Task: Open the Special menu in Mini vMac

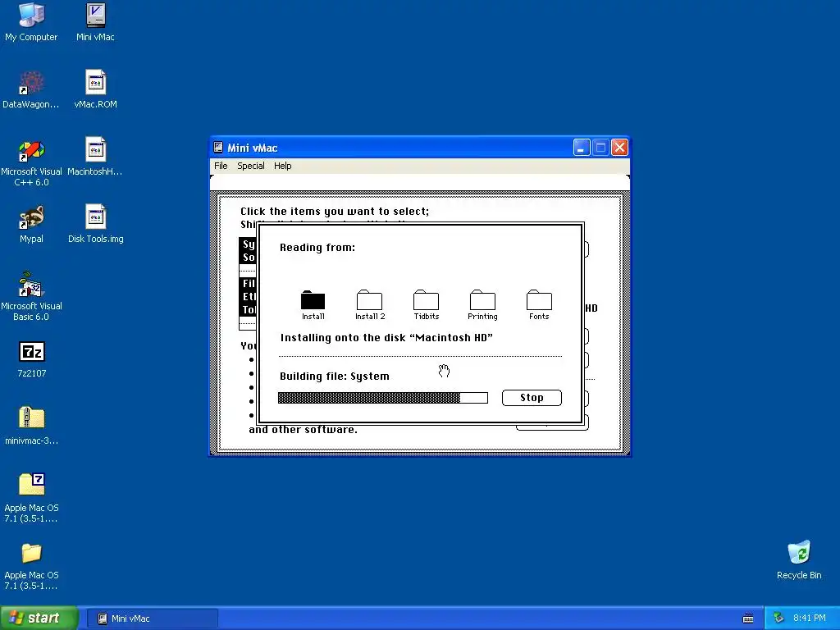Action: 251,166
